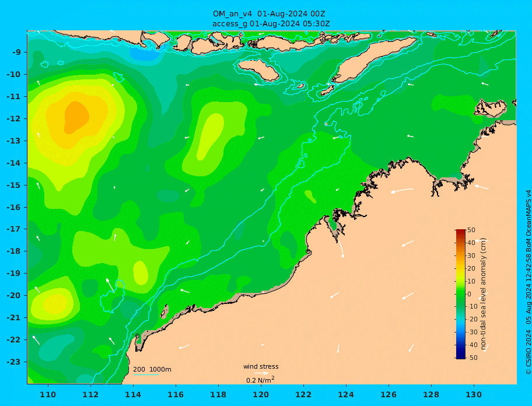Click the longitude label 114
This screenshot has height=406, width=532.
(133, 394)
